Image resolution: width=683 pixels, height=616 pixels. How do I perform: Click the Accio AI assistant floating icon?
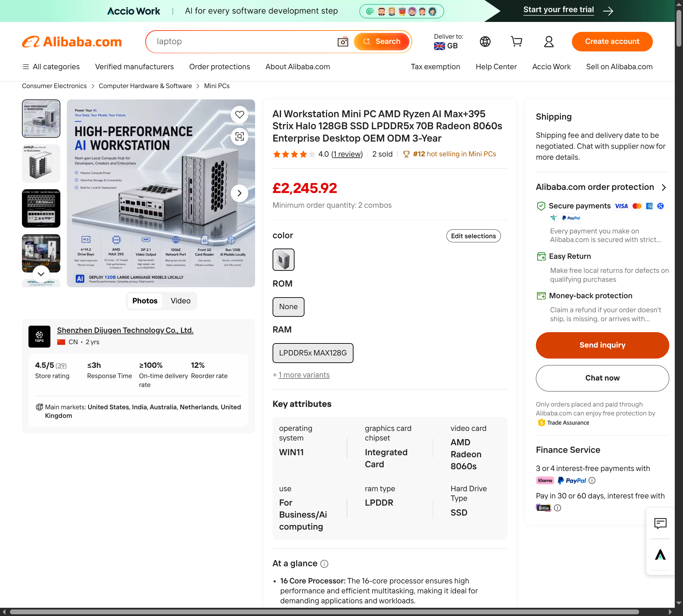(x=660, y=555)
